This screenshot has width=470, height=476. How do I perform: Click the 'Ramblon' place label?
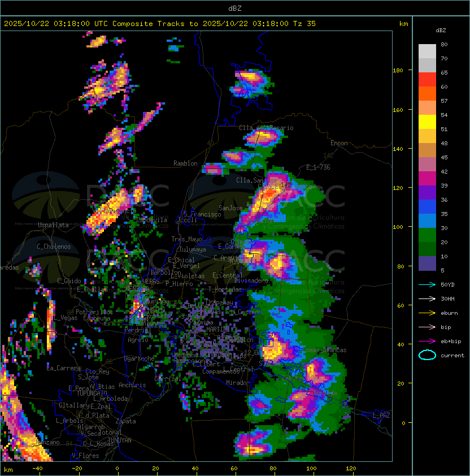185,163
